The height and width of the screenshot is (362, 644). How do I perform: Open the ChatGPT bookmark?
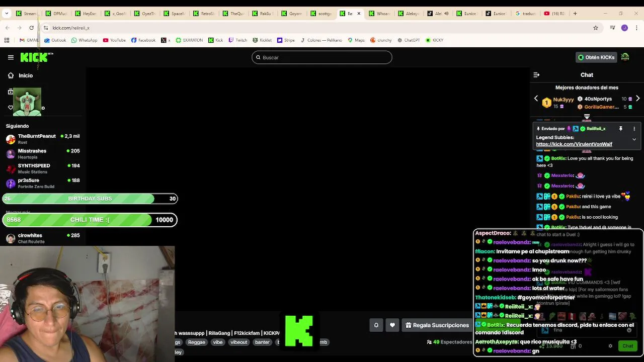point(409,40)
